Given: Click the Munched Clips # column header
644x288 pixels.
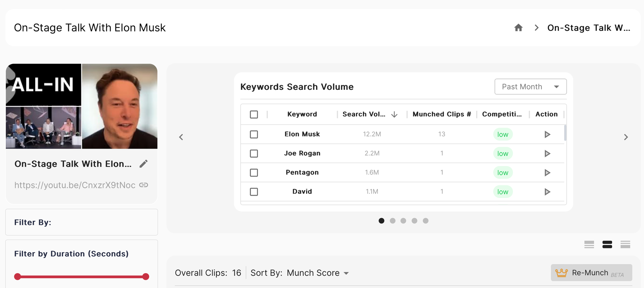Looking at the screenshot, I should 441,114.
